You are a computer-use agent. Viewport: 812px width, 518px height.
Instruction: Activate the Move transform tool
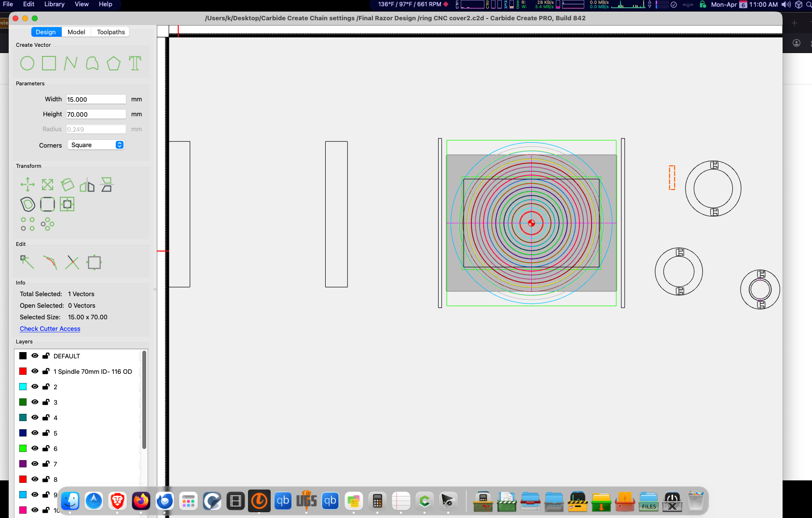point(28,184)
